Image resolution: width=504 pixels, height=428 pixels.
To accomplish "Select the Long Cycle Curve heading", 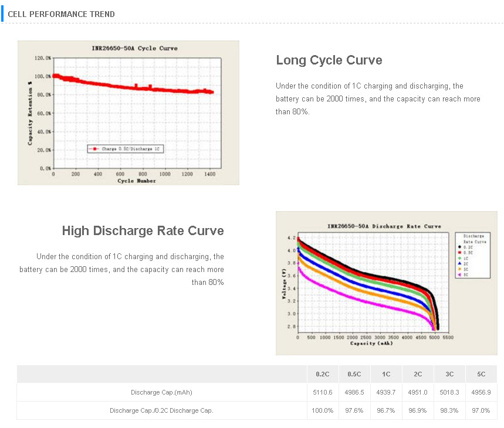I will click(x=329, y=60).
